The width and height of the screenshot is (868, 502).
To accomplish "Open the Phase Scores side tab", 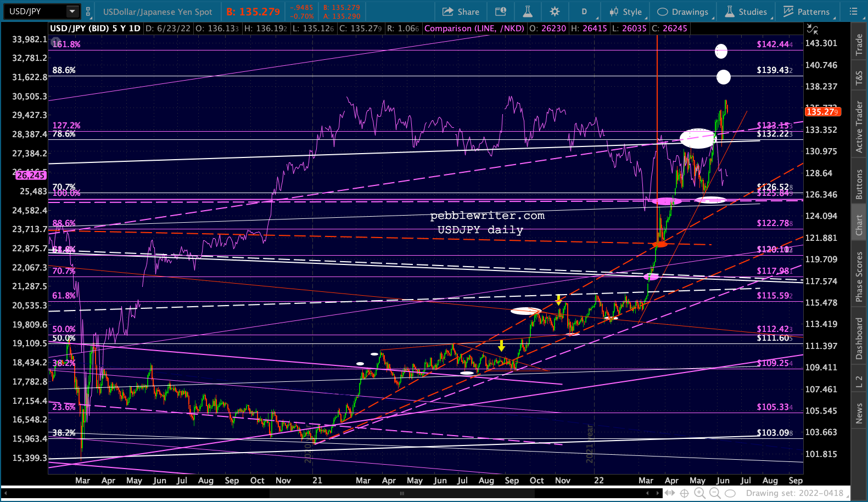I will [859, 277].
